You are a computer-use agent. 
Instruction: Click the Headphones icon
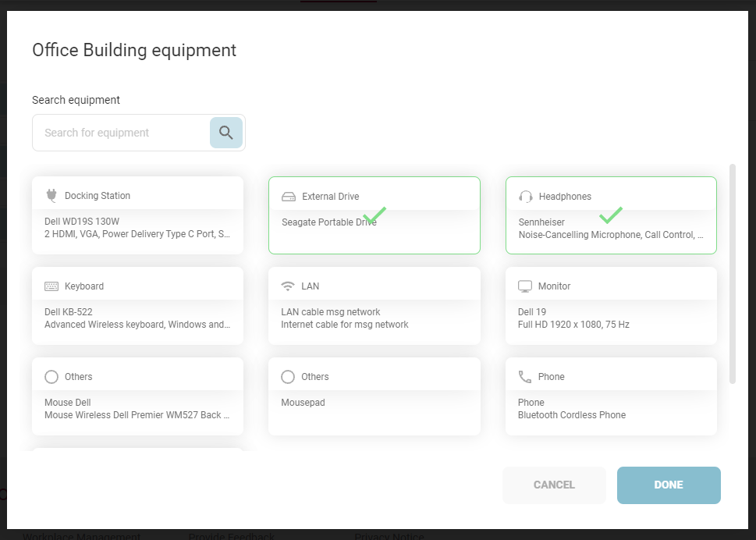coord(526,197)
